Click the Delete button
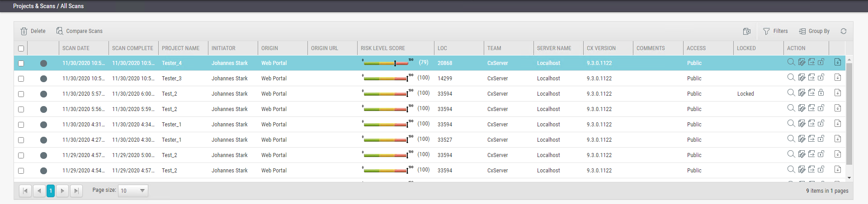 [33, 31]
